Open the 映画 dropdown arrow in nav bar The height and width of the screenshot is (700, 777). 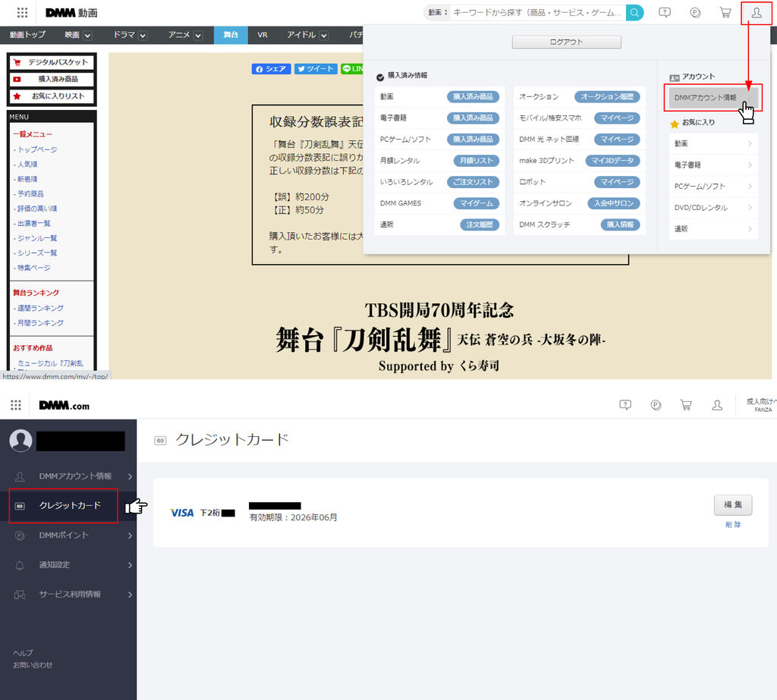pyautogui.click(x=88, y=35)
